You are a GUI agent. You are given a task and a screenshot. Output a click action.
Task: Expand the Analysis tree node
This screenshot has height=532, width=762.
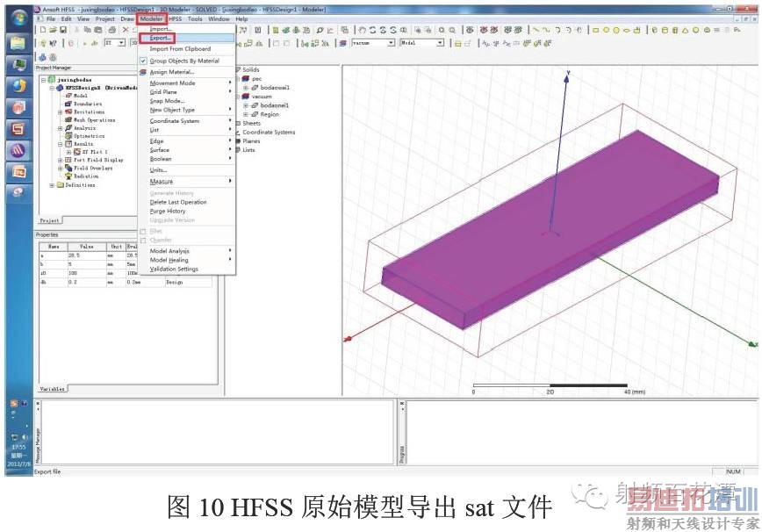[x=61, y=128]
